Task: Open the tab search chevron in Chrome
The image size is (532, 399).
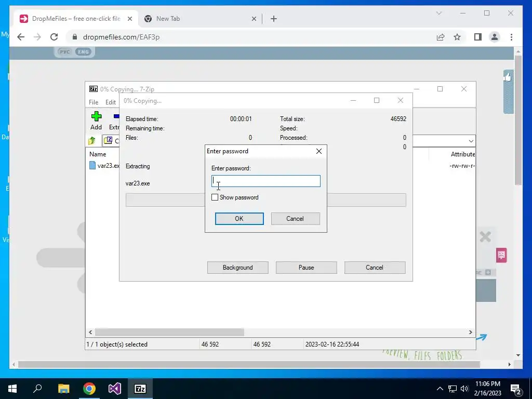Action: [439, 13]
